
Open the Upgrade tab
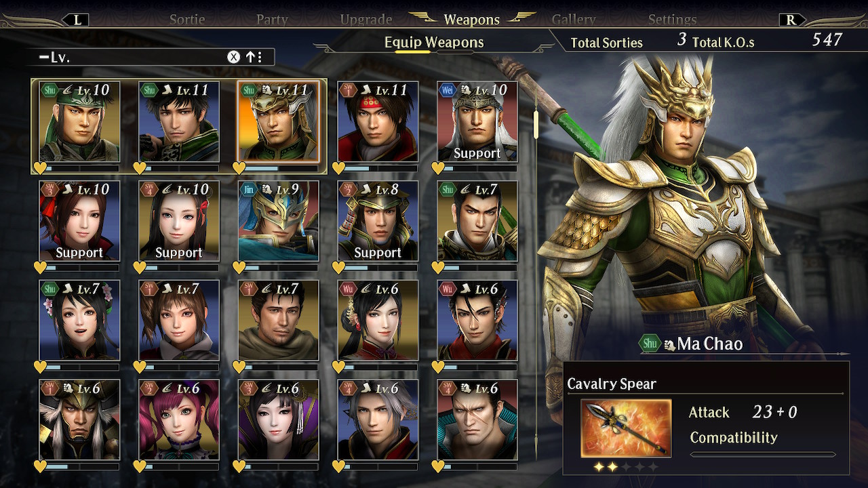366,20
